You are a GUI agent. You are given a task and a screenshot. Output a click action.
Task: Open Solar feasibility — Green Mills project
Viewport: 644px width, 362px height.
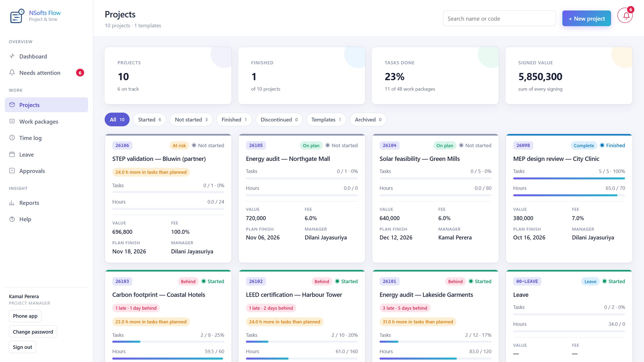coord(419,159)
